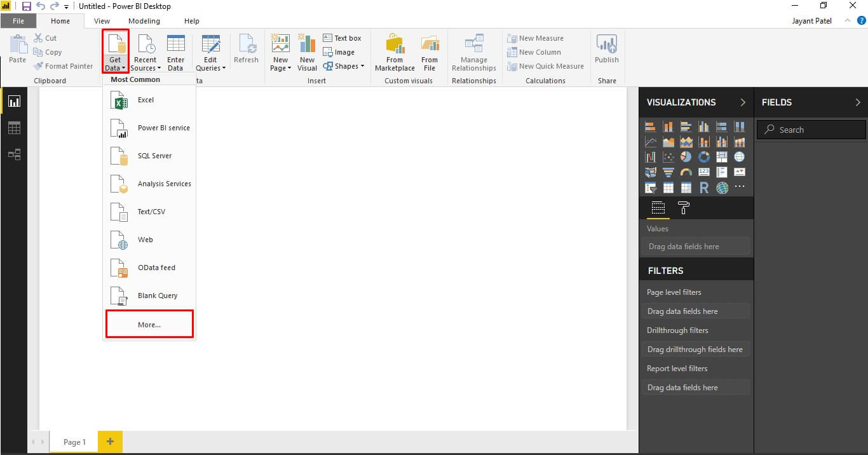Click the Redo arrow in title bar

[55, 6]
